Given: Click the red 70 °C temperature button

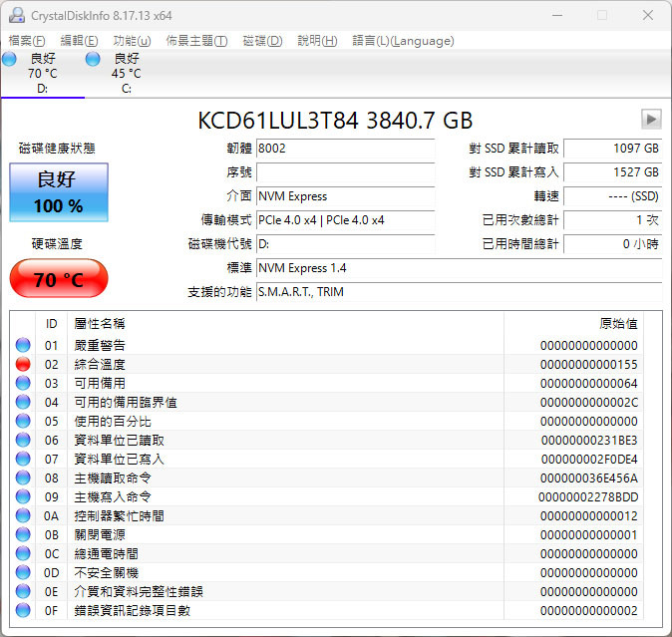Looking at the screenshot, I should click(x=59, y=278).
